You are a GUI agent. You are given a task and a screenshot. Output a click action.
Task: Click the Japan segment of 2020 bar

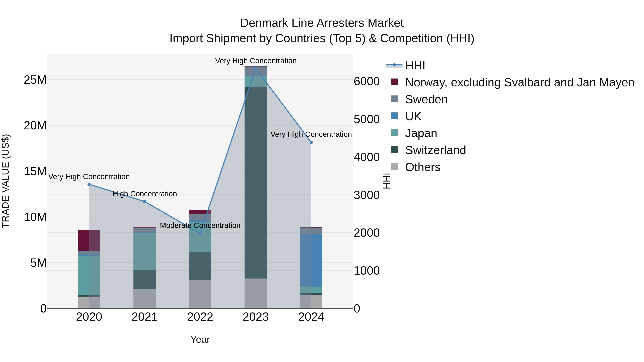point(89,275)
